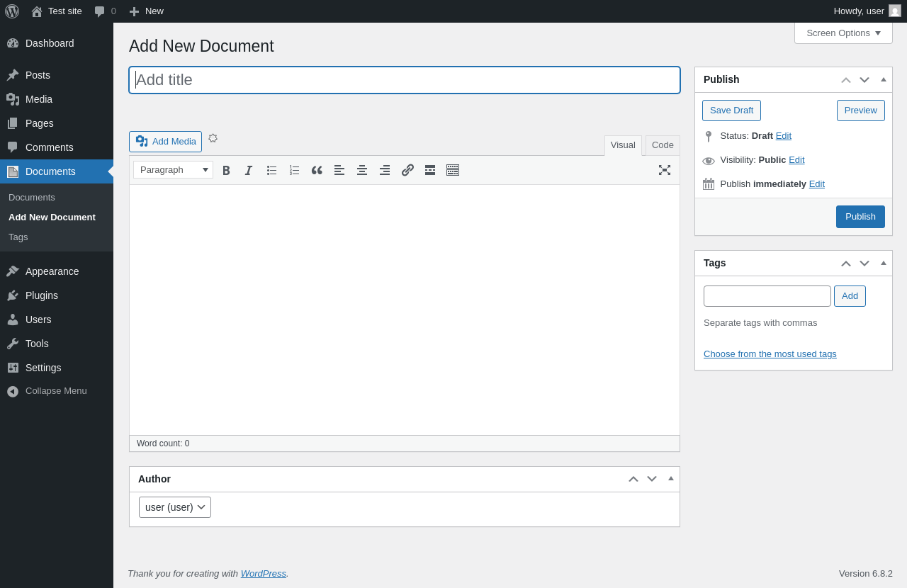This screenshot has width=907, height=588.
Task: Move Author box down
Action: pos(652,479)
